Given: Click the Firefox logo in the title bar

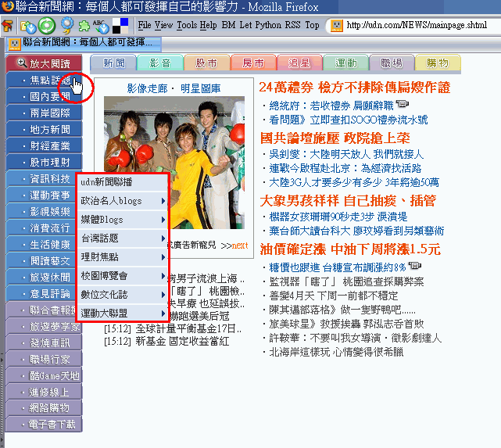Looking at the screenshot, I should [7, 6].
